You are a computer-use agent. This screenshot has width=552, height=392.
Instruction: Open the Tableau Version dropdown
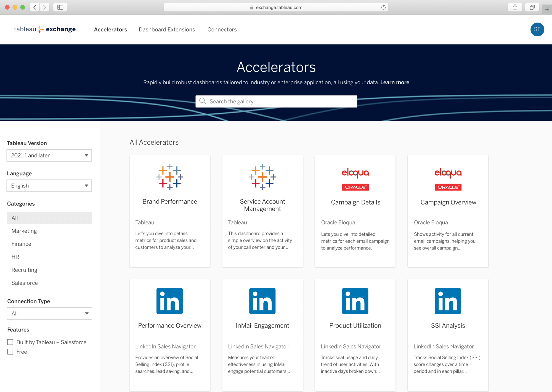[49, 155]
